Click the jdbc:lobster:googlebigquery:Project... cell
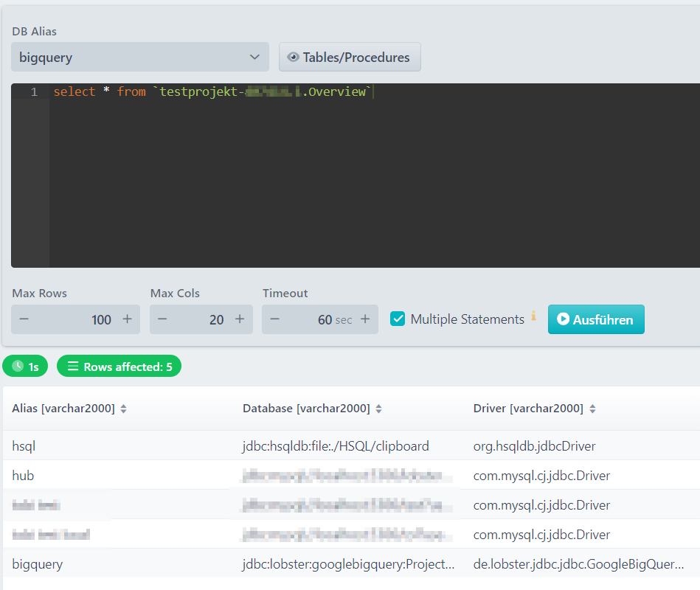The image size is (700, 590). pos(349,564)
